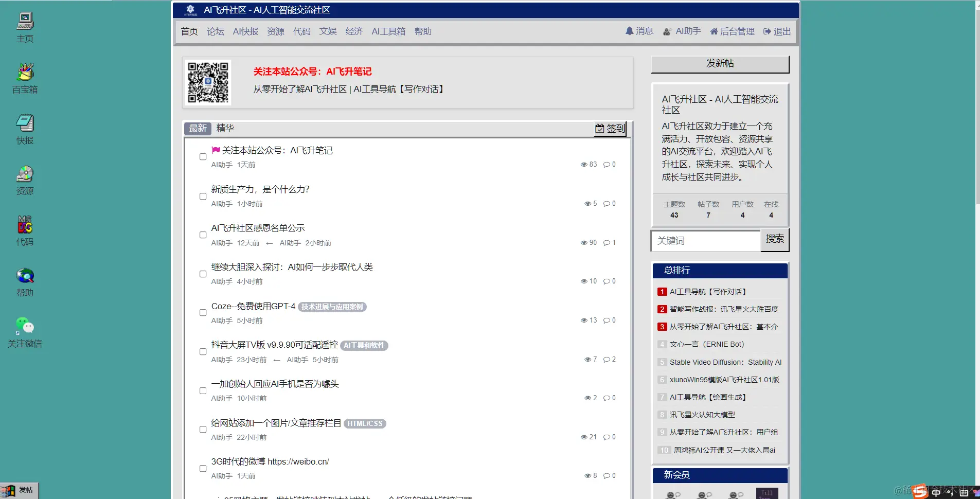
Task: Click 退出 to log out
Action: (777, 31)
